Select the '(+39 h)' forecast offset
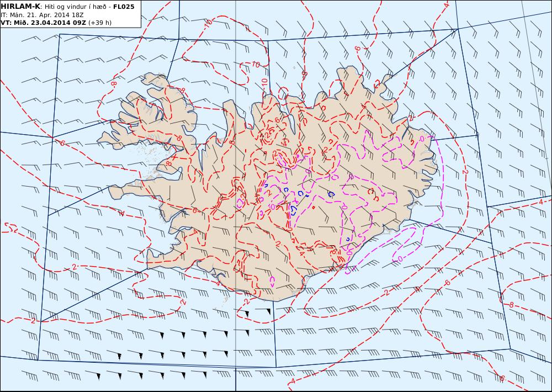The width and height of the screenshot is (552, 392). click(100, 23)
